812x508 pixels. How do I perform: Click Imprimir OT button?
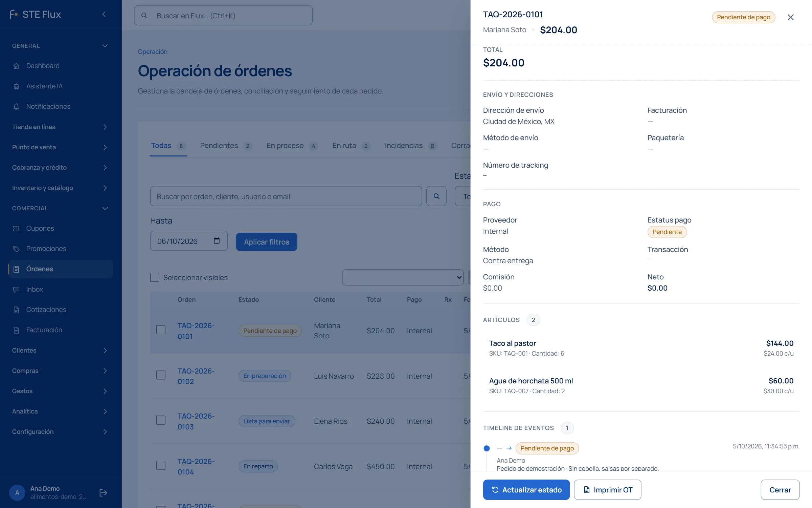tap(607, 490)
